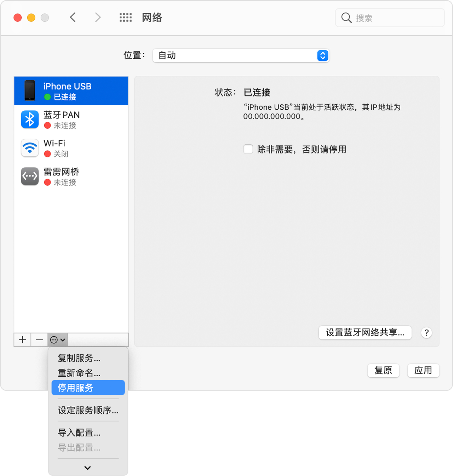Close the 网络 window
The height and width of the screenshot is (476, 453).
pos(18,18)
